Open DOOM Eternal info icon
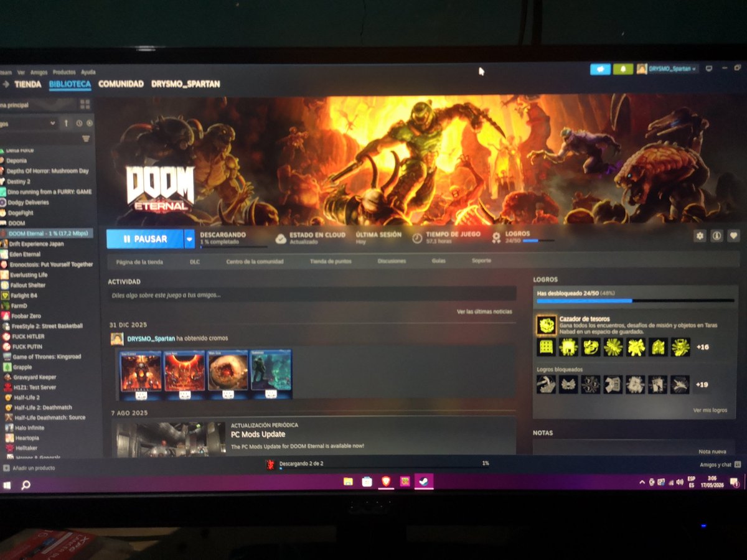The height and width of the screenshot is (560, 747). 717,236
